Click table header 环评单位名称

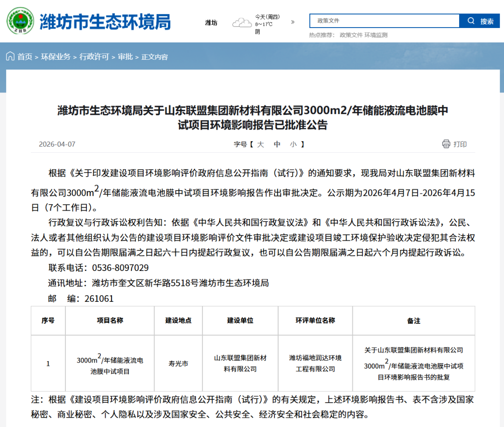pos(315,320)
